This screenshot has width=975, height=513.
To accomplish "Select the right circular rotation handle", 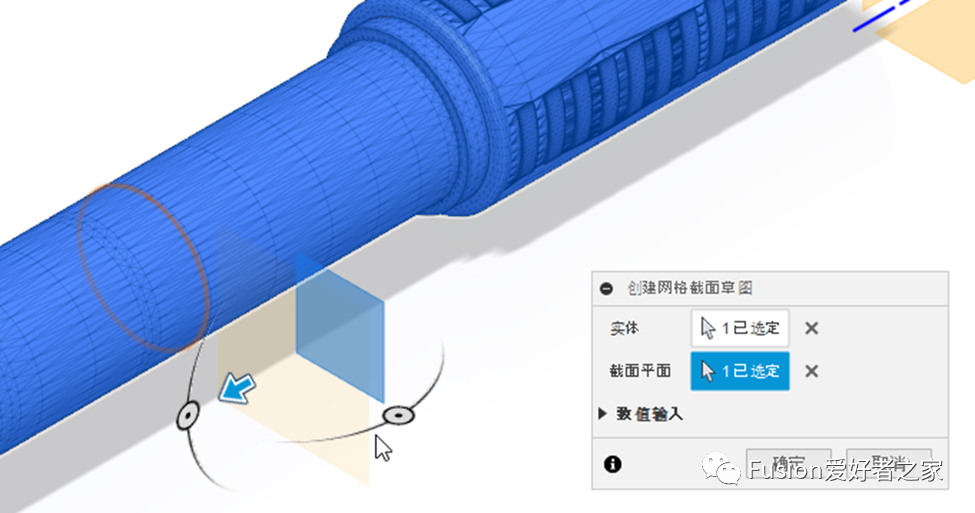I will [398, 415].
